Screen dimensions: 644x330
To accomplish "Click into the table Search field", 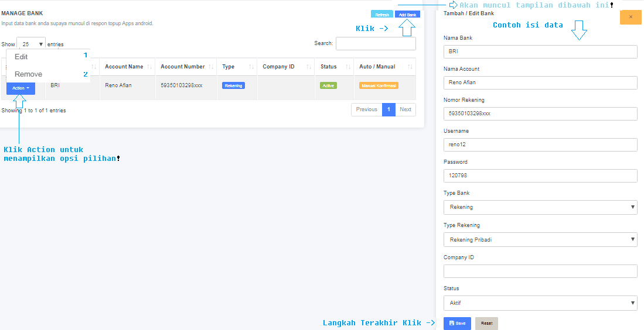I will click(x=376, y=44).
